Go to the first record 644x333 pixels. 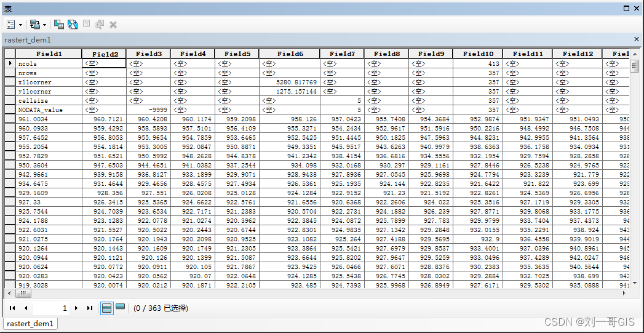pos(12,308)
